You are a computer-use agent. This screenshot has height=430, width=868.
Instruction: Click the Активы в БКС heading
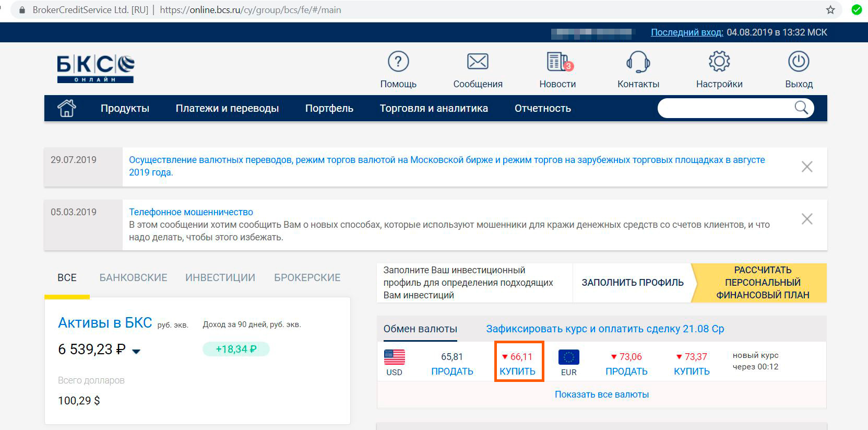pyautogui.click(x=105, y=322)
